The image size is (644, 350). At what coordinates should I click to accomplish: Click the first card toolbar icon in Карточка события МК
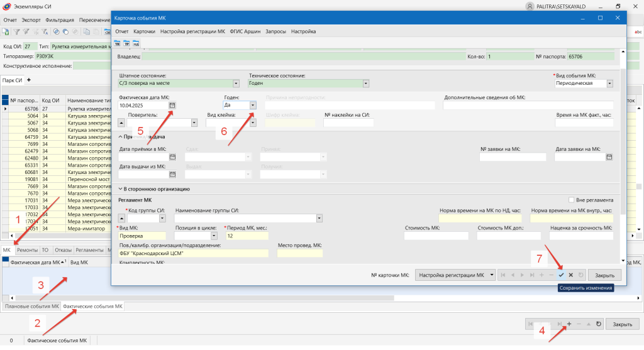coord(118,43)
